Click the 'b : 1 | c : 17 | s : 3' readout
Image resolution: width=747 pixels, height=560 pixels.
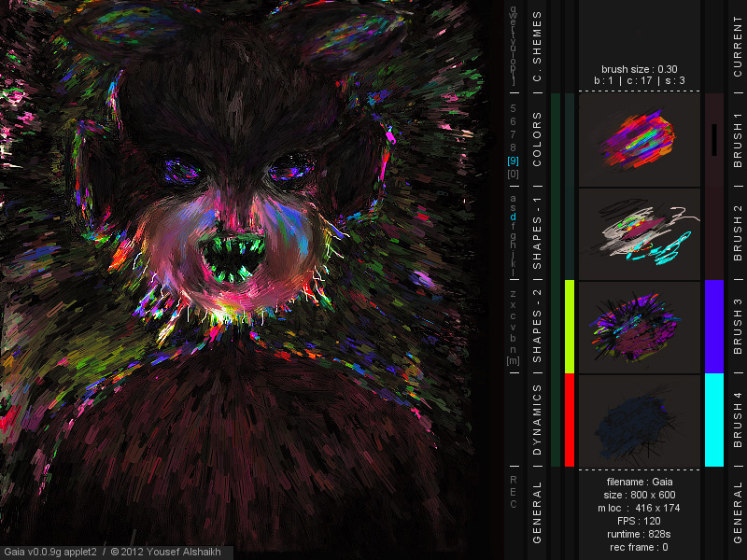(x=640, y=80)
